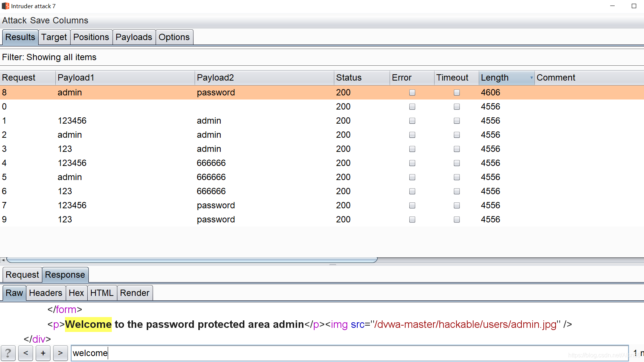Select row 1 payload 123456 admin
This screenshot has width=644, height=362.
[x=322, y=121]
